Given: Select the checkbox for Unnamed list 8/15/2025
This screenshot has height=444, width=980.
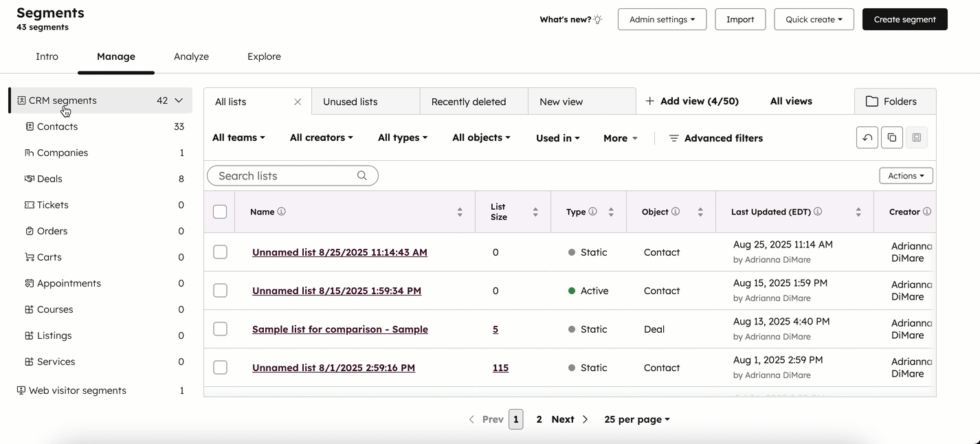Looking at the screenshot, I should point(220,290).
